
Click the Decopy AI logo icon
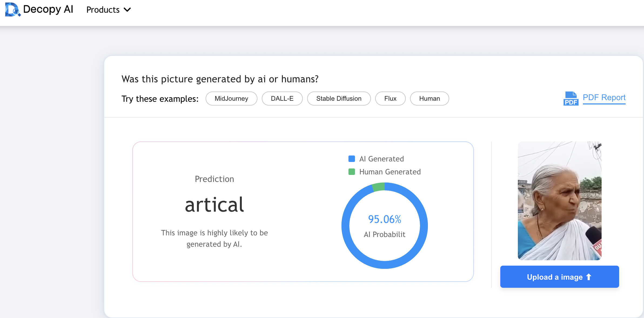pyautogui.click(x=12, y=10)
